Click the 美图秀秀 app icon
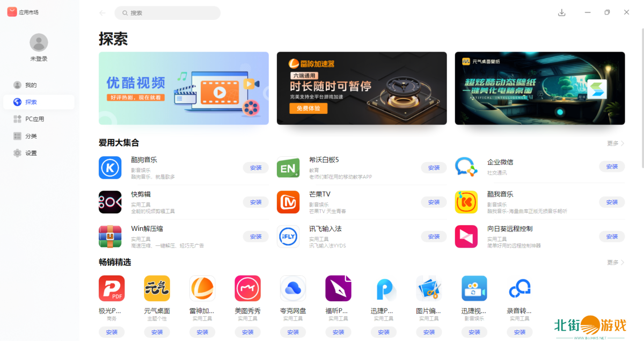Screen dimensions: 644x341 (x=247, y=288)
